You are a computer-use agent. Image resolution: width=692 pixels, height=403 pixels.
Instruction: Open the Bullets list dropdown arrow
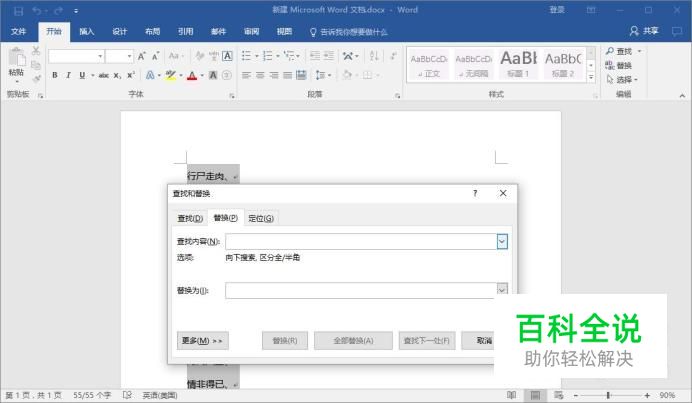pyautogui.click(x=257, y=56)
